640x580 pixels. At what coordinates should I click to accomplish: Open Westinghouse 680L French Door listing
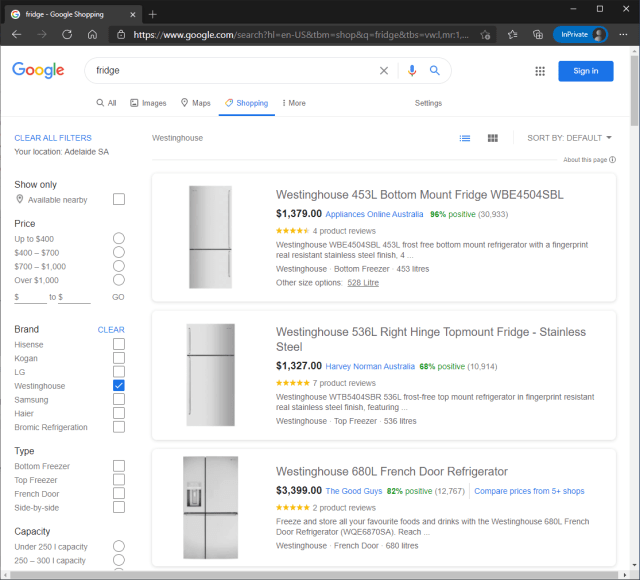(392, 471)
